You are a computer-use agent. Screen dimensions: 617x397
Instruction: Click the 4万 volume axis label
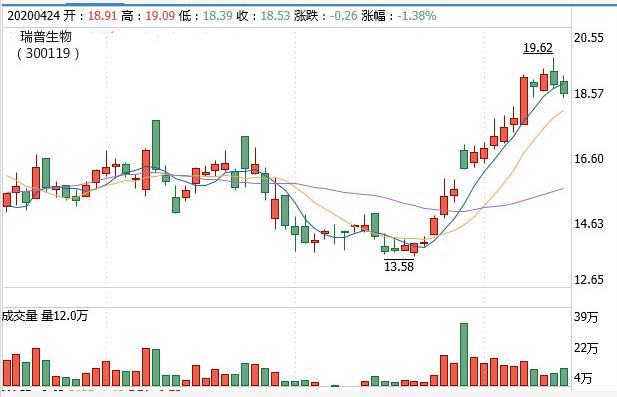583,378
